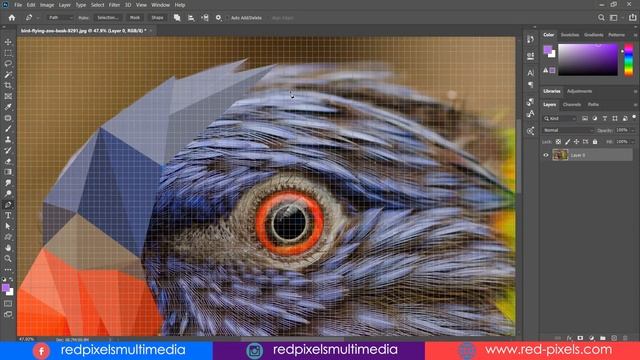The height and width of the screenshot is (360, 640).
Task: Open the Search magnifier icon at top right
Action: click(601, 18)
